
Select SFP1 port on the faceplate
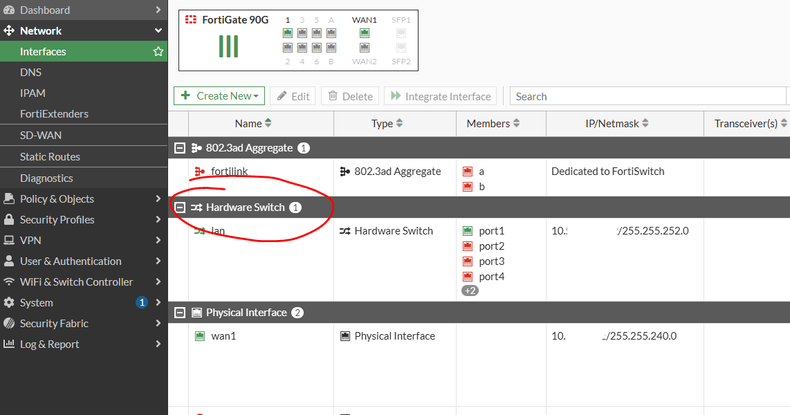pyautogui.click(x=401, y=33)
